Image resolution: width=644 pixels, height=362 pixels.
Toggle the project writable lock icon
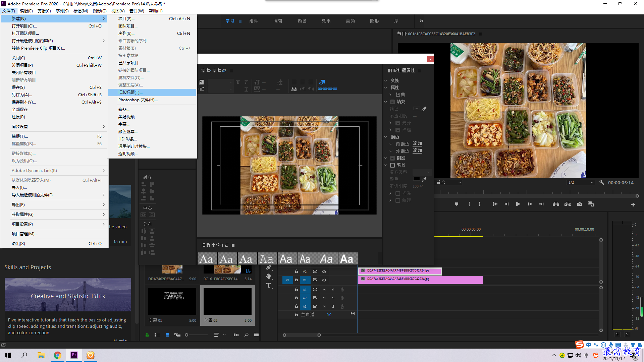tap(147, 335)
